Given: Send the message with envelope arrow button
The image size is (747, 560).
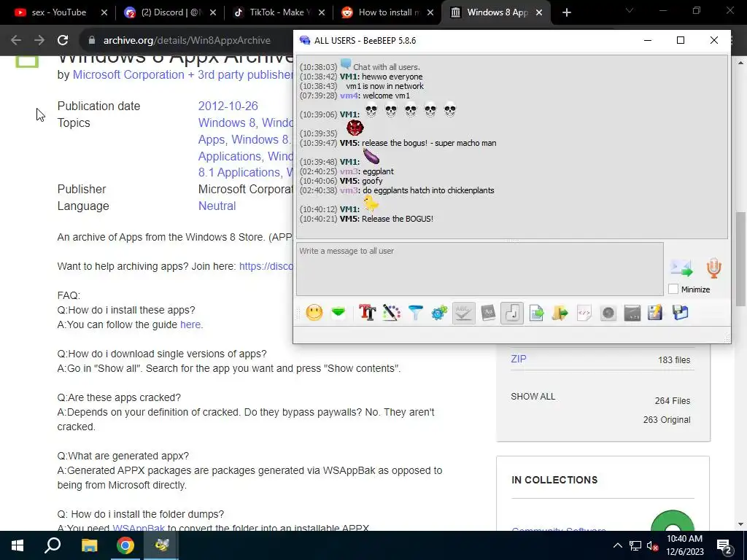Looking at the screenshot, I should pos(682,268).
